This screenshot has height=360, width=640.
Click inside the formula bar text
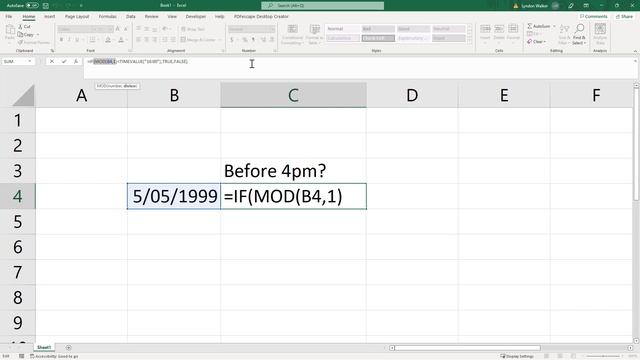[138, 62]
